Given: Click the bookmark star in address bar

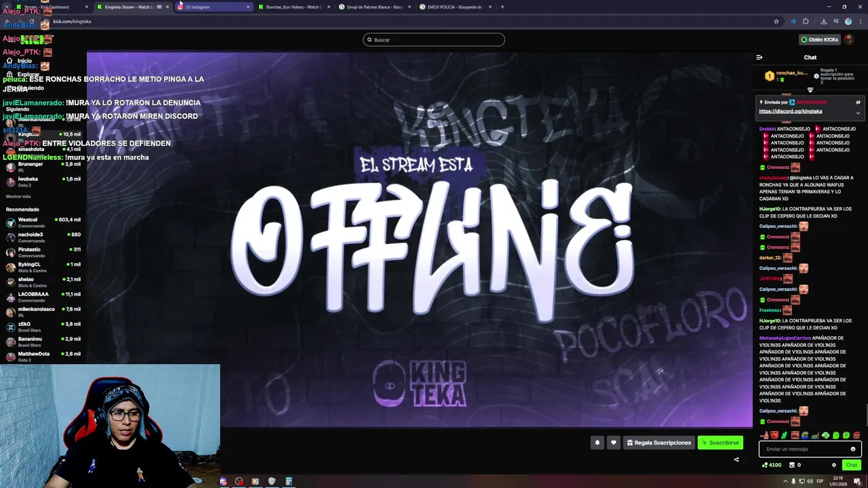Looking at the screenshot, I should [x=776, y=21].
